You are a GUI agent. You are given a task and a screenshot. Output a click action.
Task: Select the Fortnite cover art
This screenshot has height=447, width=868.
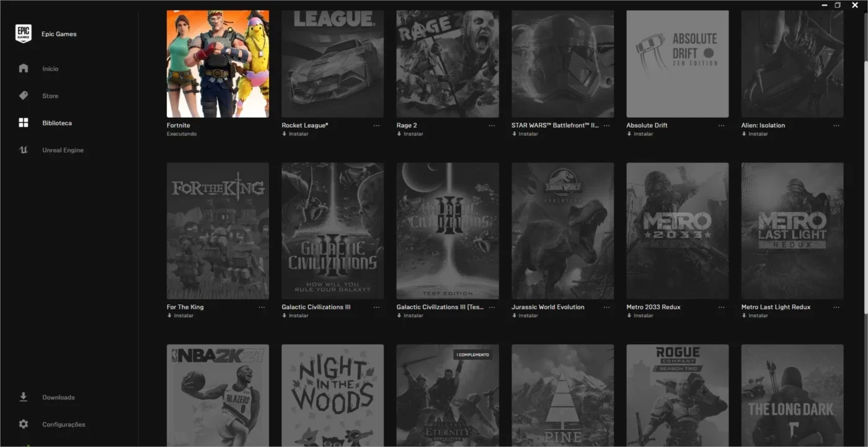(218, 64)
